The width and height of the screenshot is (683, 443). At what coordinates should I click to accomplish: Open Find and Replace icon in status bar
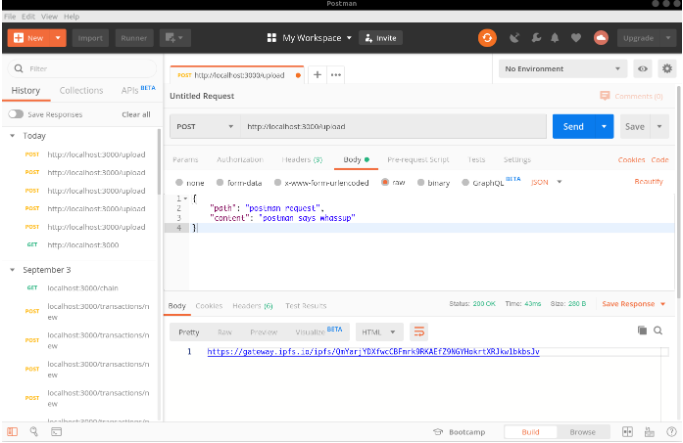[x=34, y=432]
